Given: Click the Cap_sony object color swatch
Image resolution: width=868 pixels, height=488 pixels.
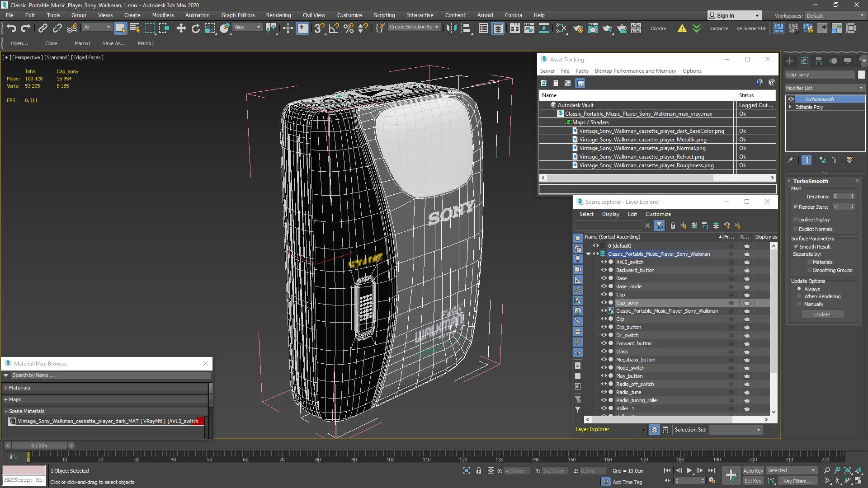Looking at the screenshot, I should click(x=861, y=75).
